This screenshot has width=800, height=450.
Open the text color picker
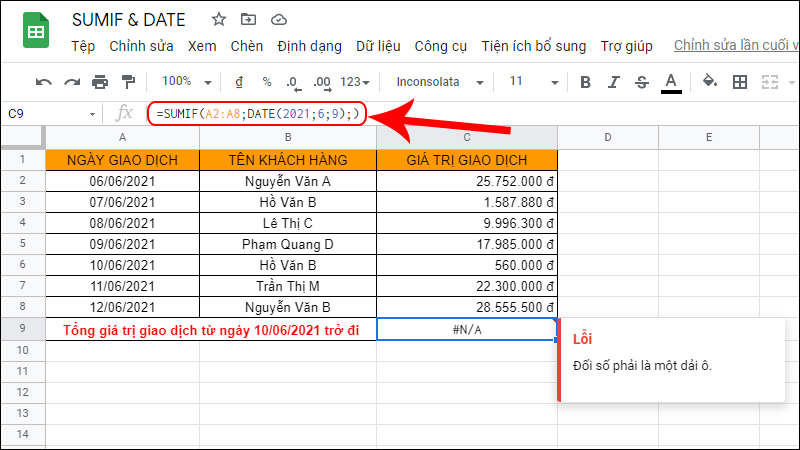coord(671,82)
